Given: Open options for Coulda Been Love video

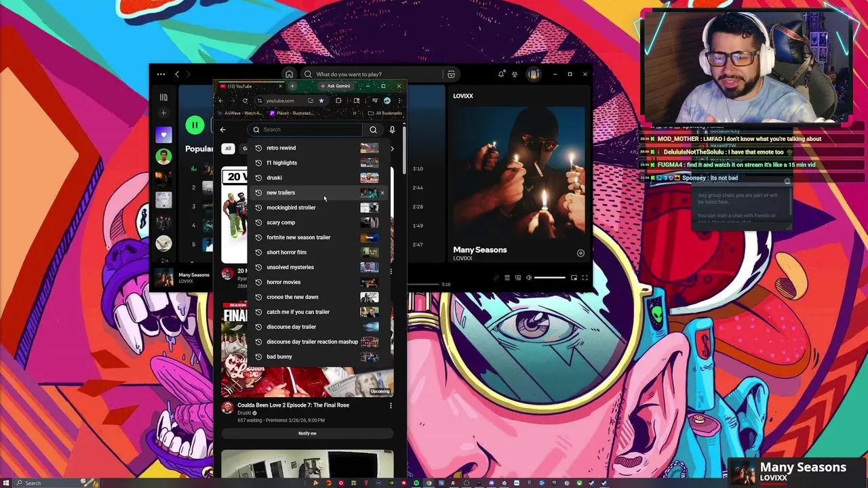Looking at the screenshot, I should coord(391,405).
